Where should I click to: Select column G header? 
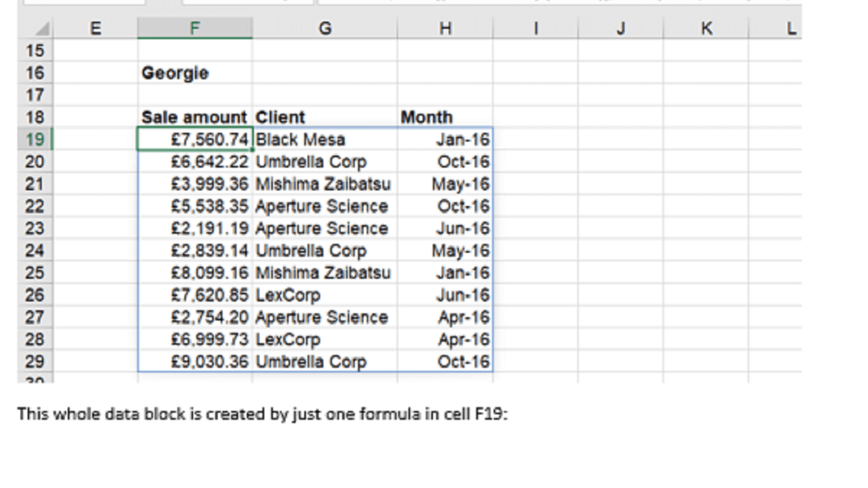click(x=324, y=28)
